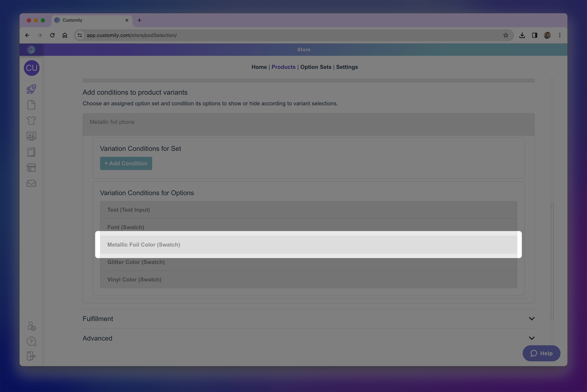
Task: Select the t-shirt products icon
Action: 31,120
